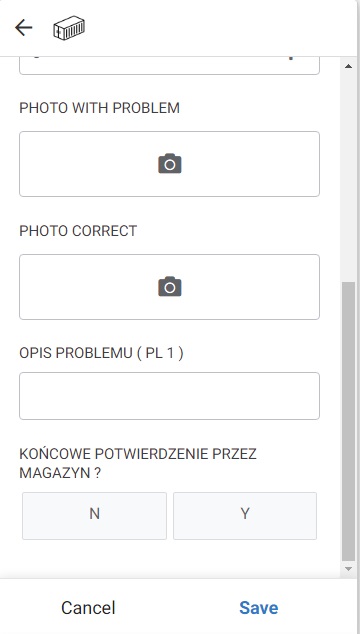Focus the OPIS PROBLEMU ( PL 1 ) text field

[x=169, y=396]
